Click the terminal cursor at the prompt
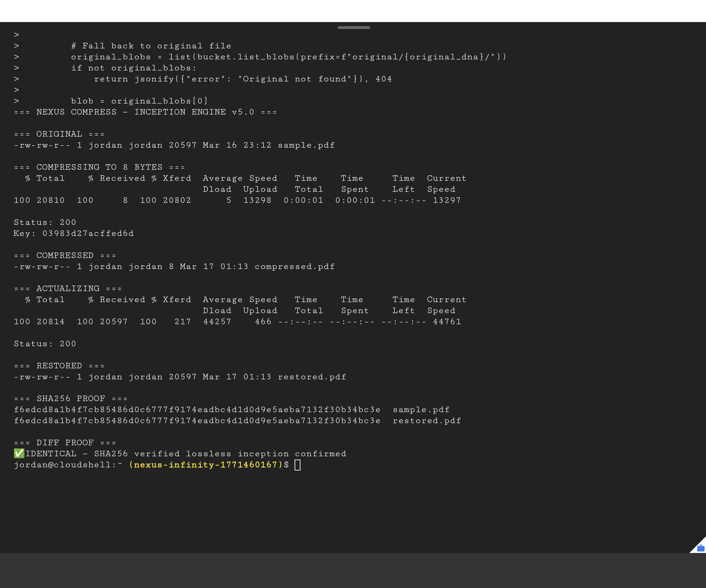 click(297, 466)
